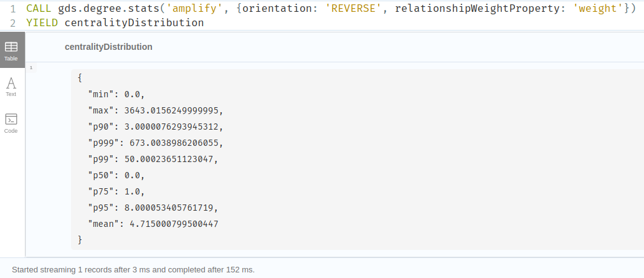Open the Code result view
This screenshot has width=644, height=278.
(11, 123)
